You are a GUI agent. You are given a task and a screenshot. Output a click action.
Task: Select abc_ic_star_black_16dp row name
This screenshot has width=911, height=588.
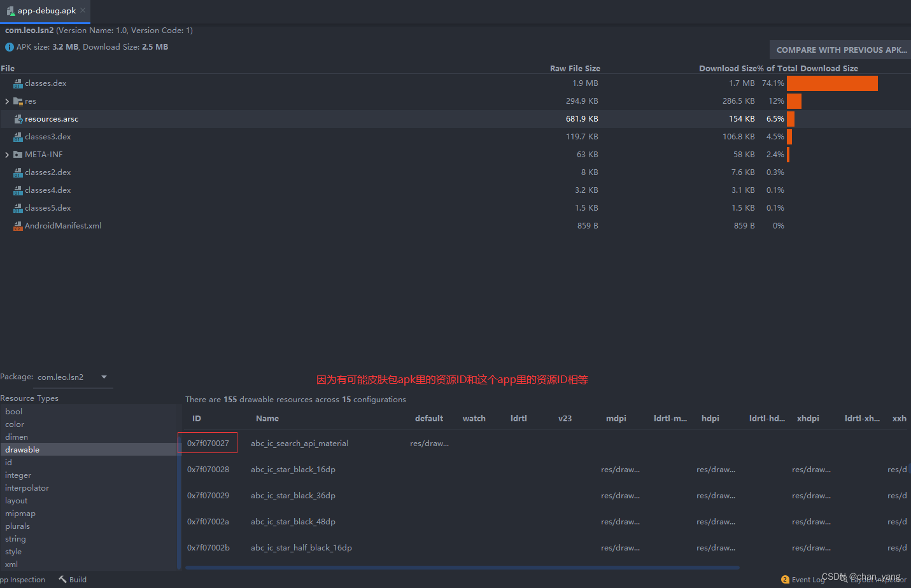(x=293, y=470)
